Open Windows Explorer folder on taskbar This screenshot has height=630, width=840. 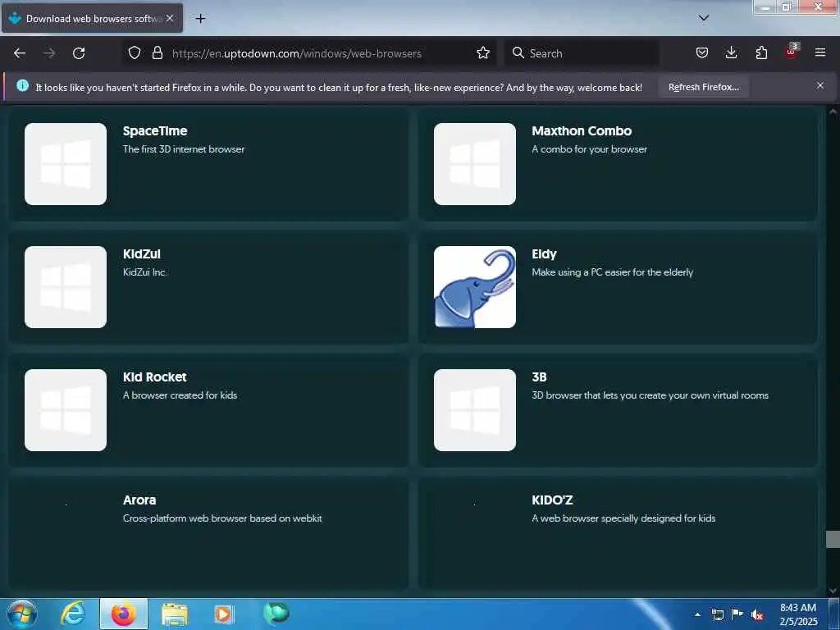coord(175,614)
